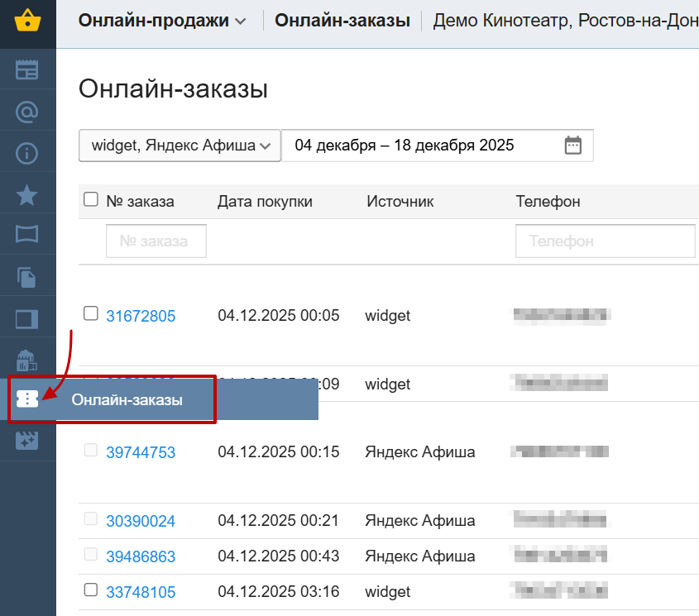Check the box for order 33748105
The height and width of the screenshot is (616, 699).
pyautogui.click(x=91, y=590)
